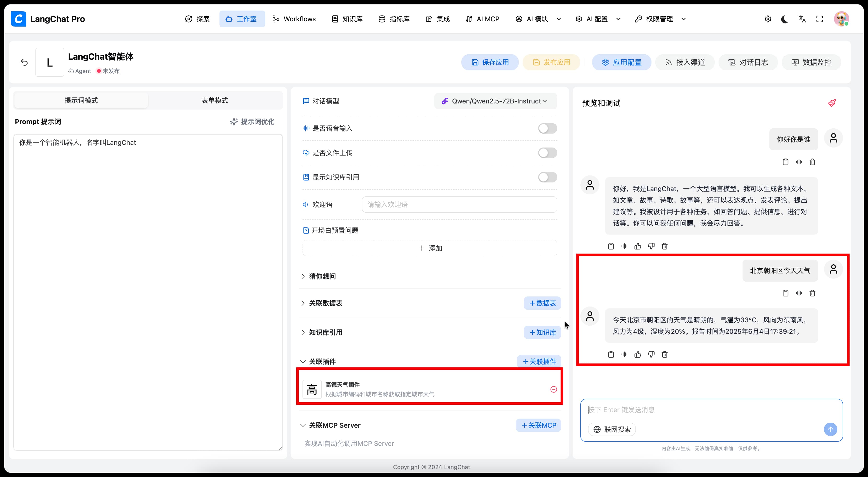Expand the AI 配置 menu
Screen dimensions: 868x477
pos(598,19)
